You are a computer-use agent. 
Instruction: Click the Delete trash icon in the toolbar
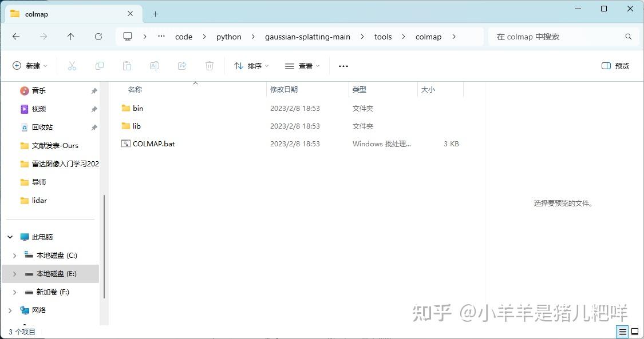point(210,66)
